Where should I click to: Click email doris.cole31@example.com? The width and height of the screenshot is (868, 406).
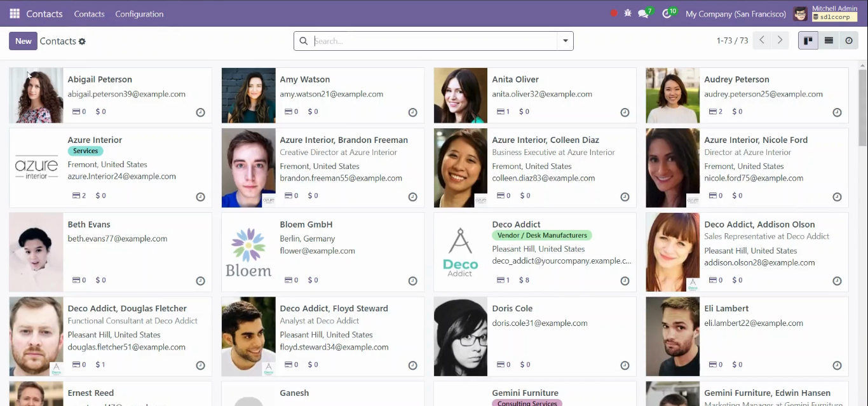tap(540, 323)
